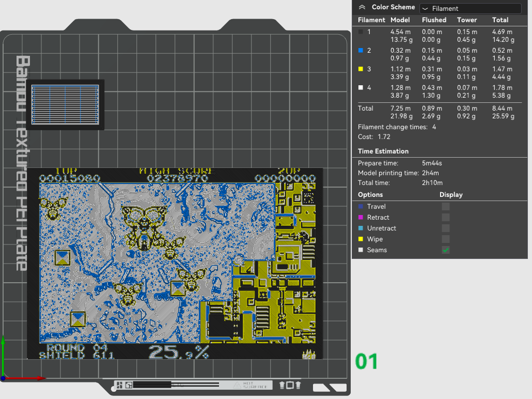Click the filament 1 black color swatch
532x399 pixels.
click(361, 32)
